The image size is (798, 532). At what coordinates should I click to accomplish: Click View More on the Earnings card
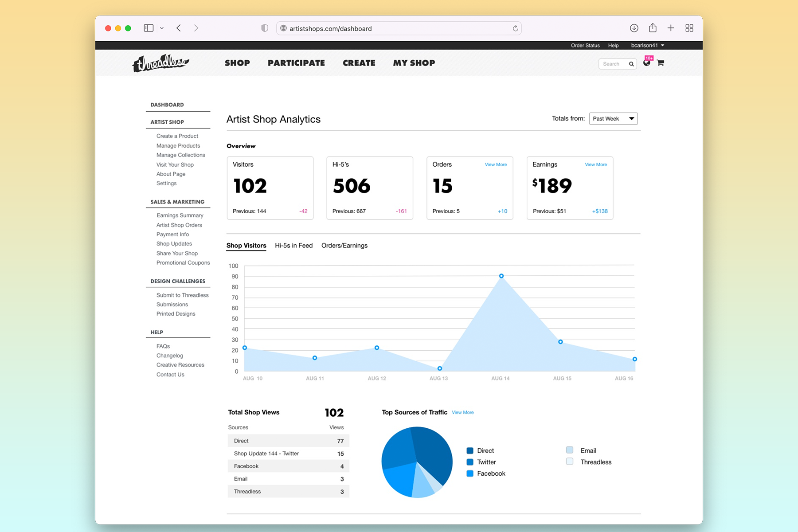point(596,164)
